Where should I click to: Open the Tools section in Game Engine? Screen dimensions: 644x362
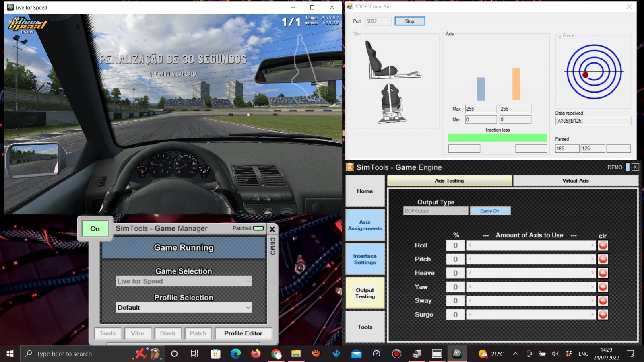[365, 327]
